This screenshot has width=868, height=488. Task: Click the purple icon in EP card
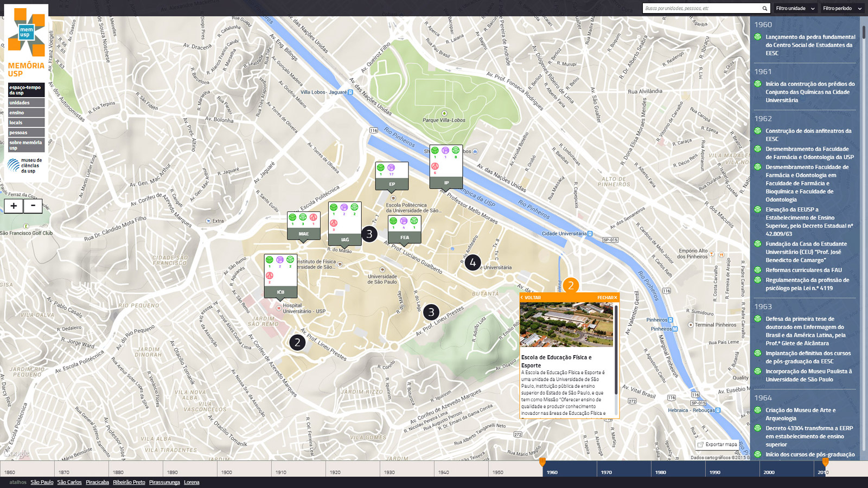pos(391,168)
